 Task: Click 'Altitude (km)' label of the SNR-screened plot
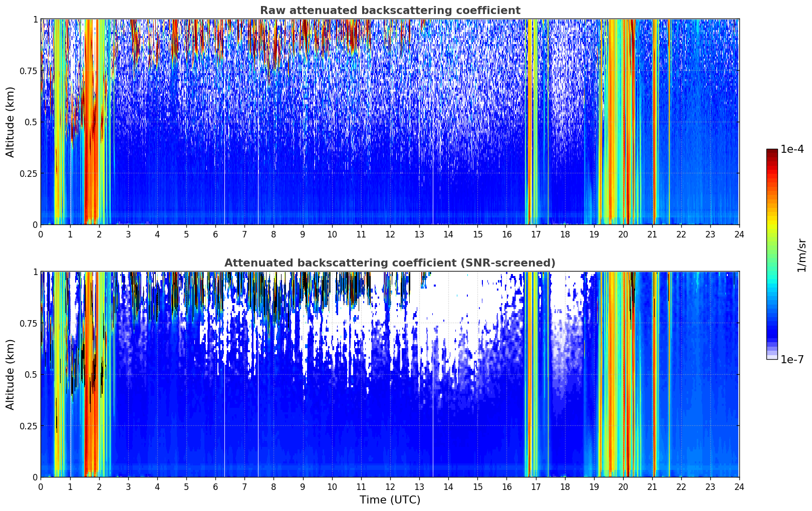pos(11,374)
